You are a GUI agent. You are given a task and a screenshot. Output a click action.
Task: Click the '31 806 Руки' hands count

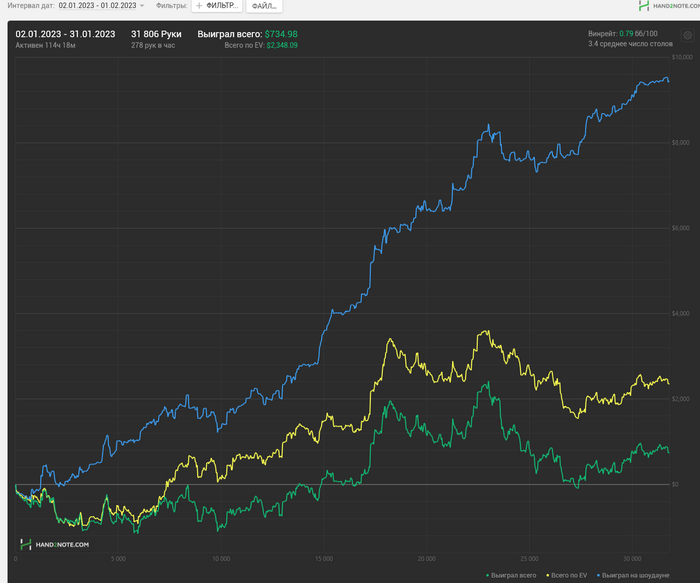(x=156, y=34)
